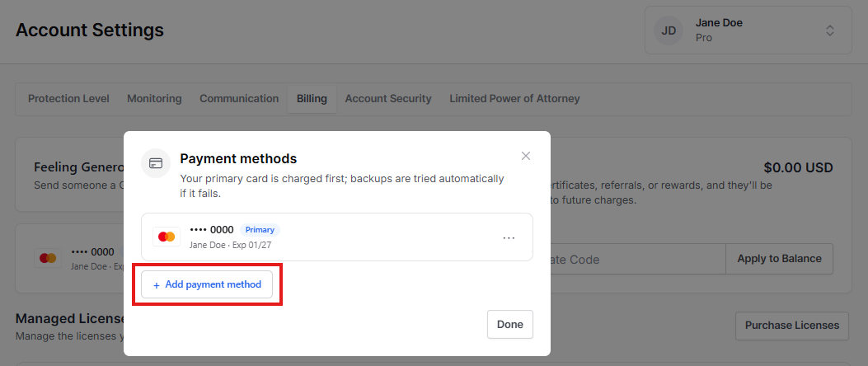868x366 pixels.
Task: Select the card ending 0000 row
Action: point(336,237)
